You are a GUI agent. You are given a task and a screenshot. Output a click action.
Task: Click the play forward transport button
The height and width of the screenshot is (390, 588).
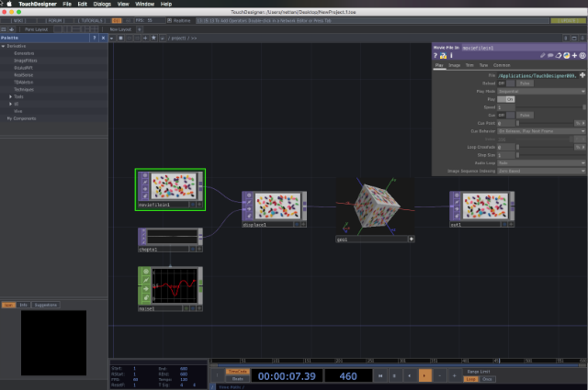[x=424, y=375]
